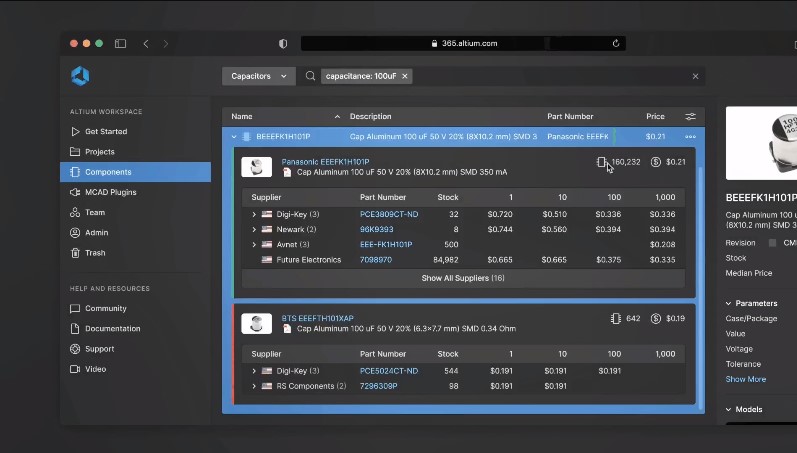Expand RS Components (2) supplier row
The height and width of the screenshot is (453, 797).
pos(254,386)
